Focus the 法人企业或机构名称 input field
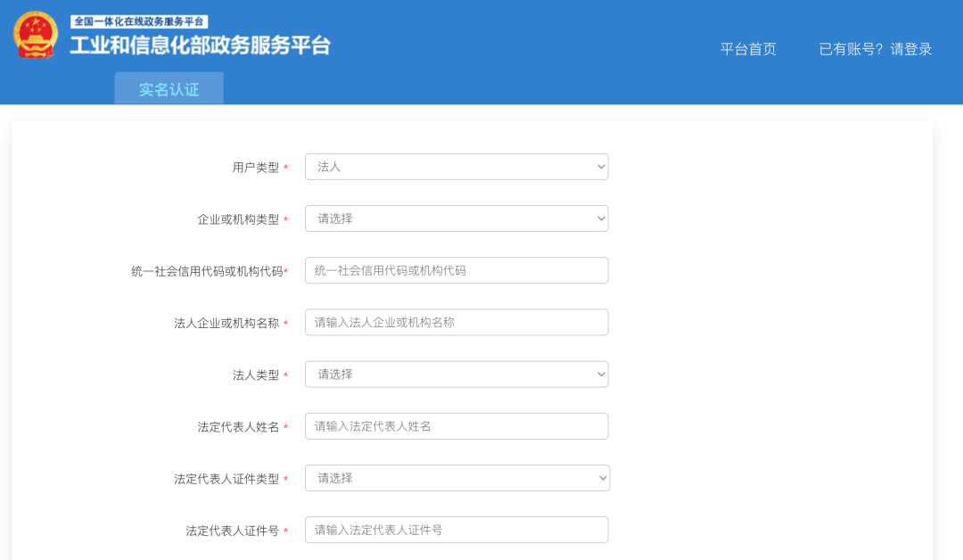Image resolution: width=963 pixels, height=560 pixels. click(x=457, y=323)
